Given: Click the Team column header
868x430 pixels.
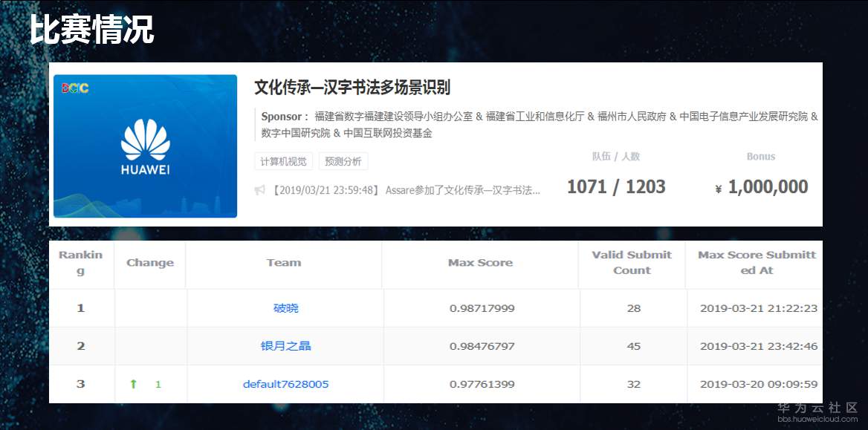Looking at the screenshot, I should 284,263.
